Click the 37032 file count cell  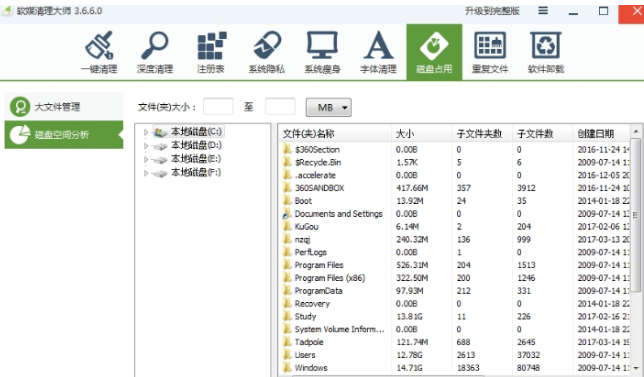coord(529,354)
